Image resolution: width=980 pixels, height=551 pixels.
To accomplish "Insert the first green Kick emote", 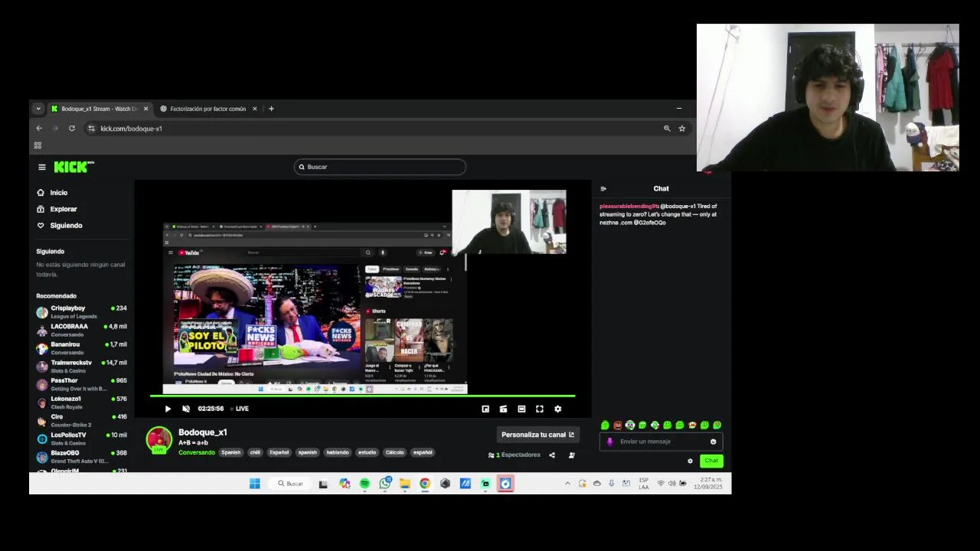I will click(x=605, y=425).
